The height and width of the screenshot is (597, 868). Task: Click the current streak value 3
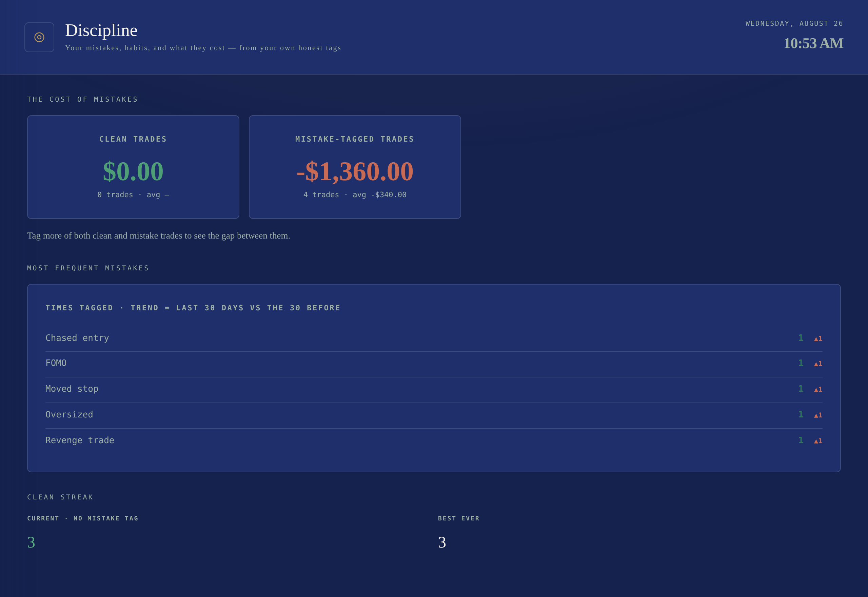(x=31, y=542)
